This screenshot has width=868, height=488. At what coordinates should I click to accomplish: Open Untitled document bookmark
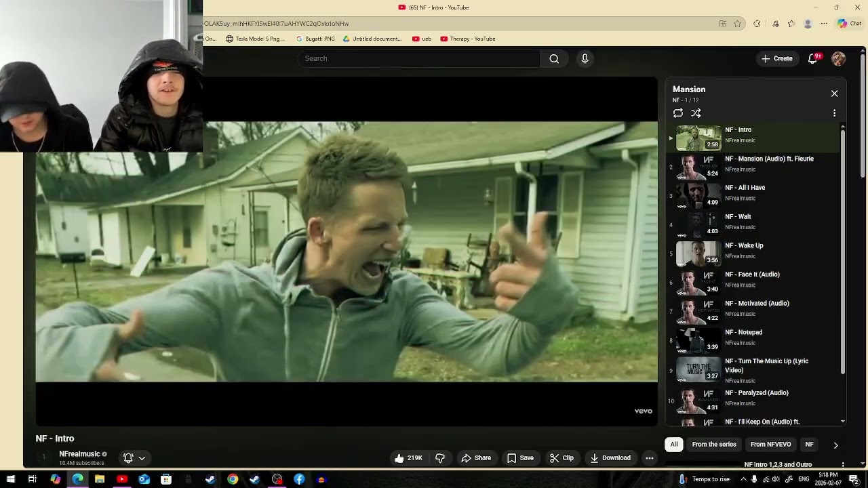372,39
